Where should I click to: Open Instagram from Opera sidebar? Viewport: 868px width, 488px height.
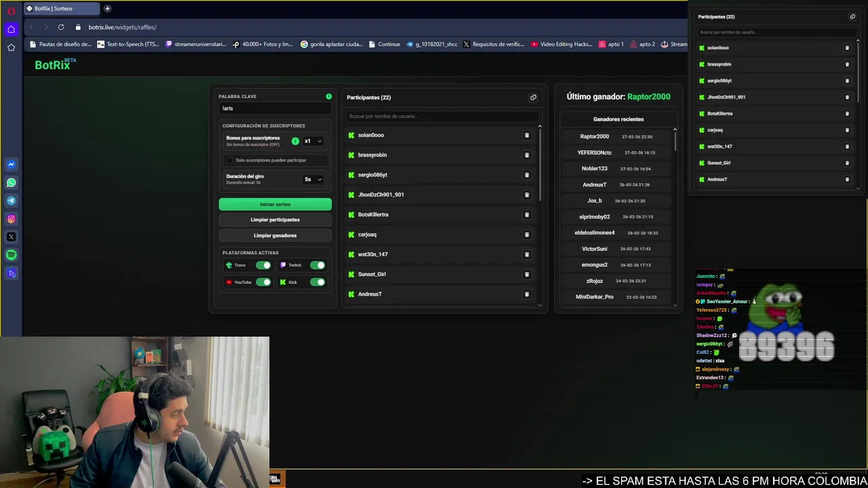12,219
